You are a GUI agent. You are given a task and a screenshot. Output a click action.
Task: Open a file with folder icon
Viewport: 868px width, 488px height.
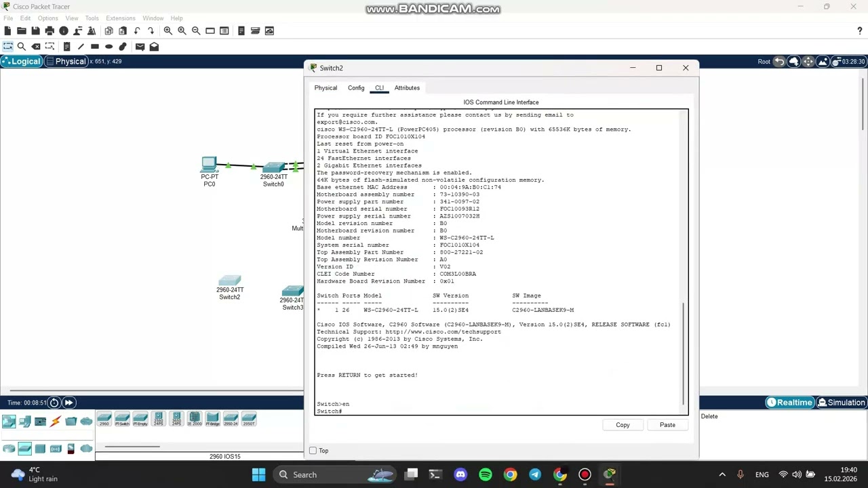(x=22, y=30)
